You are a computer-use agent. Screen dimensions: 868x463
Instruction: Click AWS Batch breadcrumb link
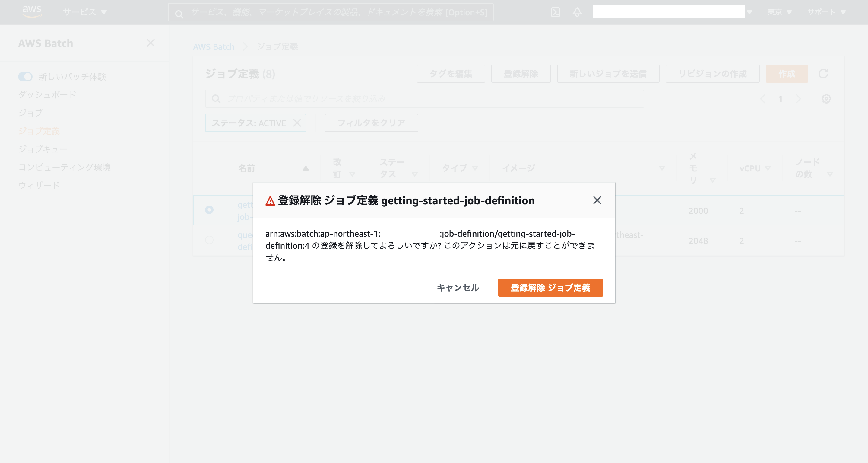click(214, 47)
